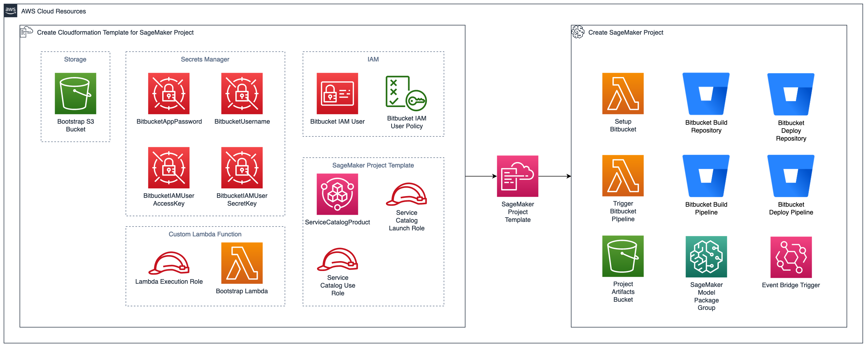
Task: Select the 'Bitbucket Build Repository' label text
Action: coord(706,126)
